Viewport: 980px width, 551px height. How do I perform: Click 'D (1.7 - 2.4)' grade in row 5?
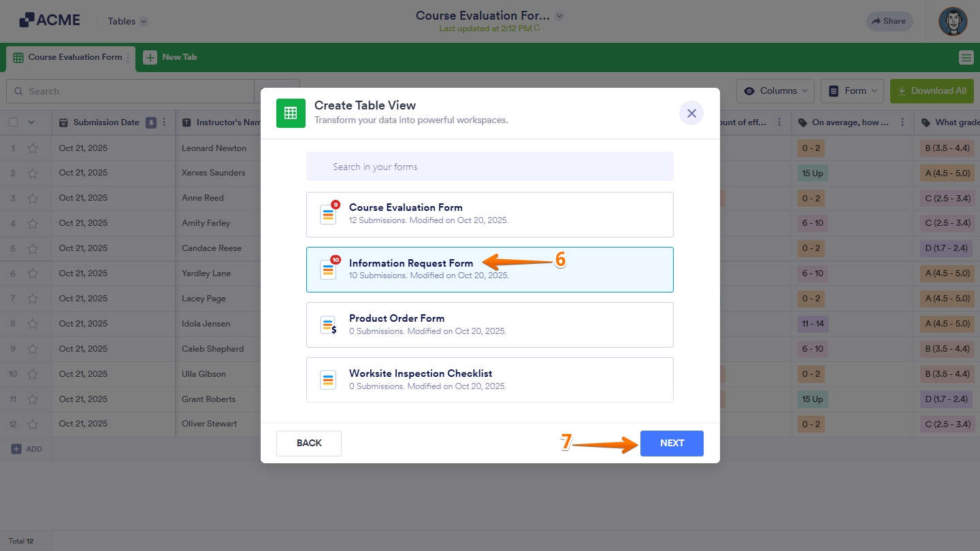coord(946,248)
